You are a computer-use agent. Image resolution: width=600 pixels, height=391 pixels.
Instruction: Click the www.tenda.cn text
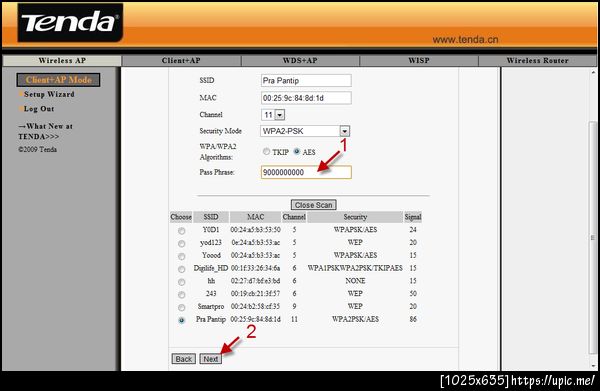[x=465, y=39]
